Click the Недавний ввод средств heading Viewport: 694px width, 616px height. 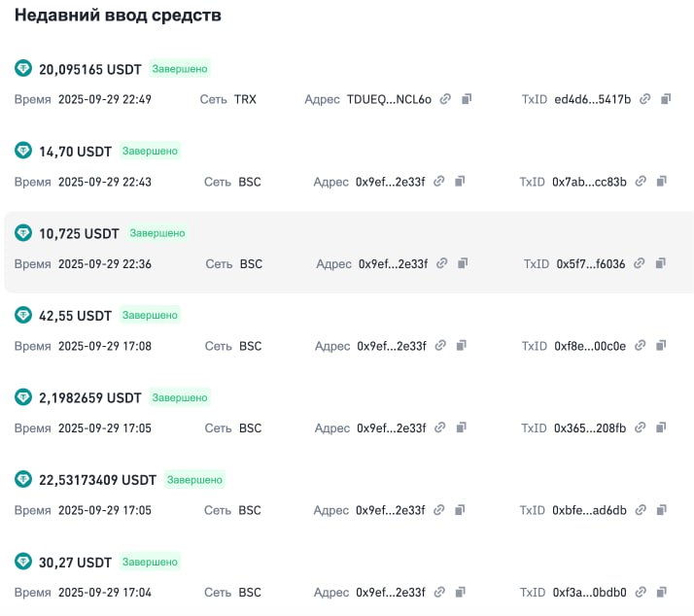pyautogui.click(x=118, y=16)
